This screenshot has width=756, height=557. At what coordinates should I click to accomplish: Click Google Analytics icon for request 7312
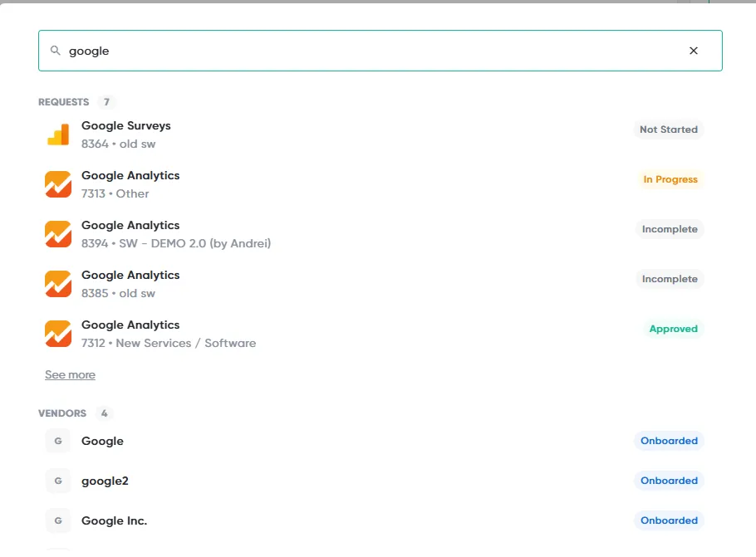(58, 334)
